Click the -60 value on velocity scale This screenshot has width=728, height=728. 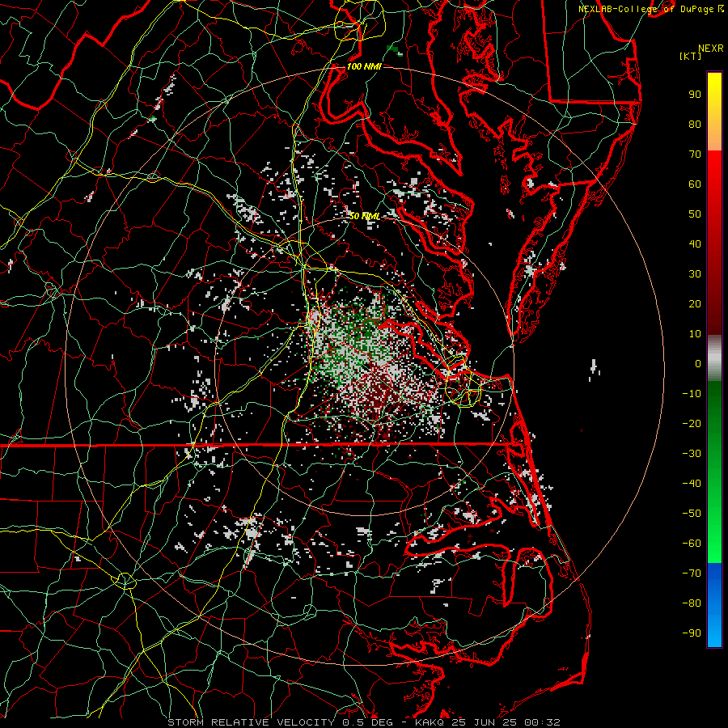click(x=692, y=544)
